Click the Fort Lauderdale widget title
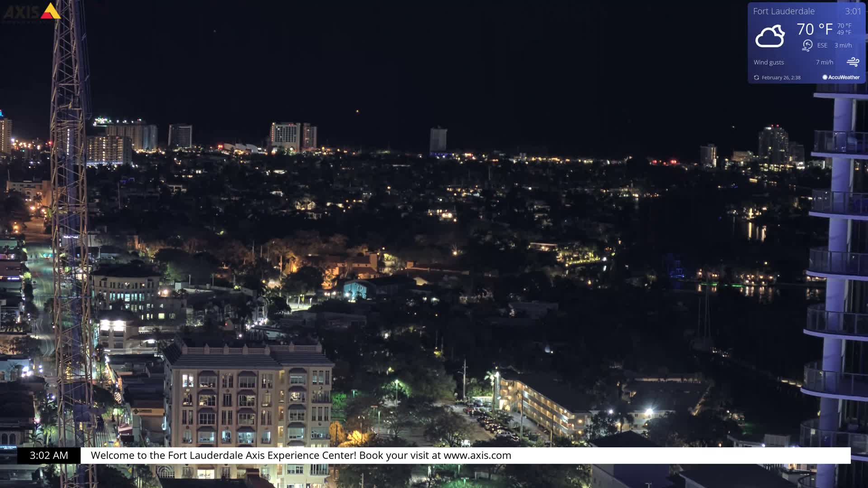868x488 pixels. (x=783, y=11)
